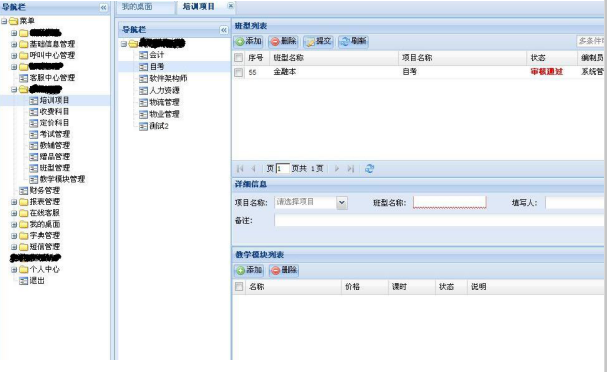Screen dimensions: 607x372
Task: Open 教学模块管理 in the left tree
Action: pyautogui.click(x=62, y=179)
